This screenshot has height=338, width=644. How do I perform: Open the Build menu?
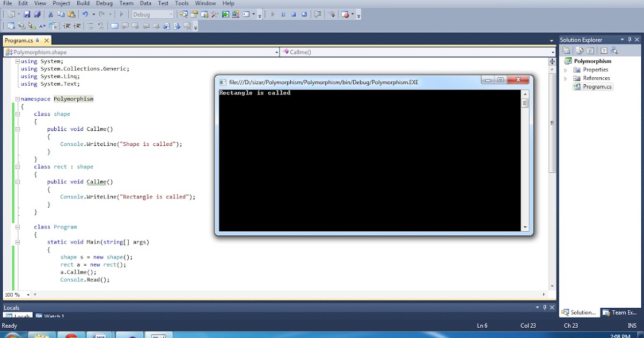pos(83,3)
